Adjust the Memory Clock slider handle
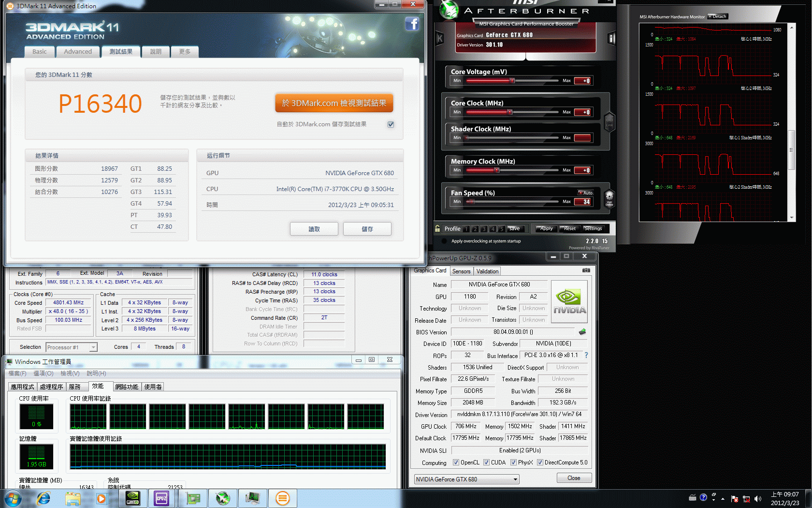This screenshot has height=508, width=812. [x=496, y=170]
